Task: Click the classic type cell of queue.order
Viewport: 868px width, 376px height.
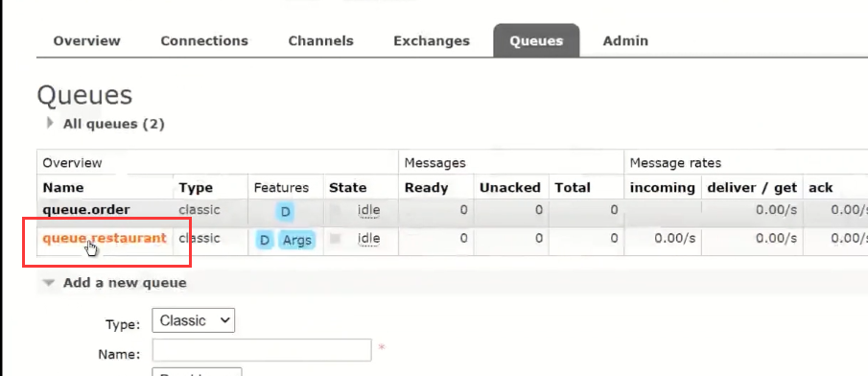Action: pyautogui.click(x=199, y=210)
